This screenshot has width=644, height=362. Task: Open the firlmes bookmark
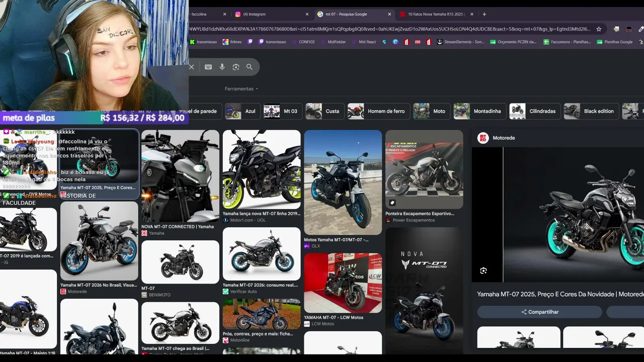[232, 42]
